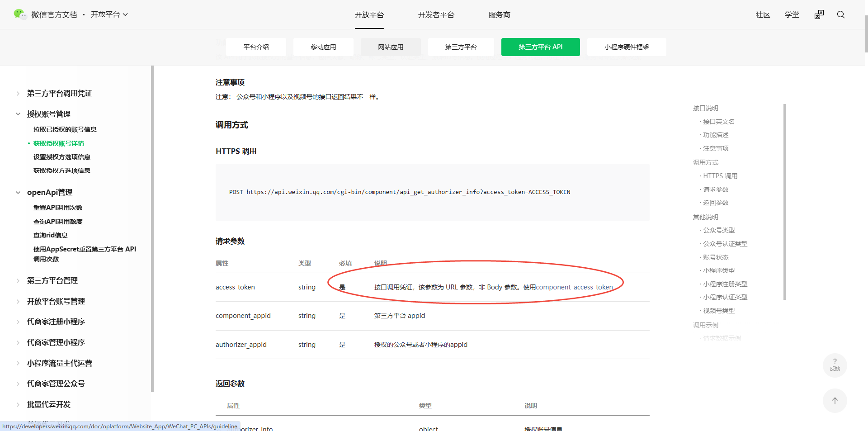The image size is (868, 431).
Task: Select the 网站应用 tab
Action: 391,47
